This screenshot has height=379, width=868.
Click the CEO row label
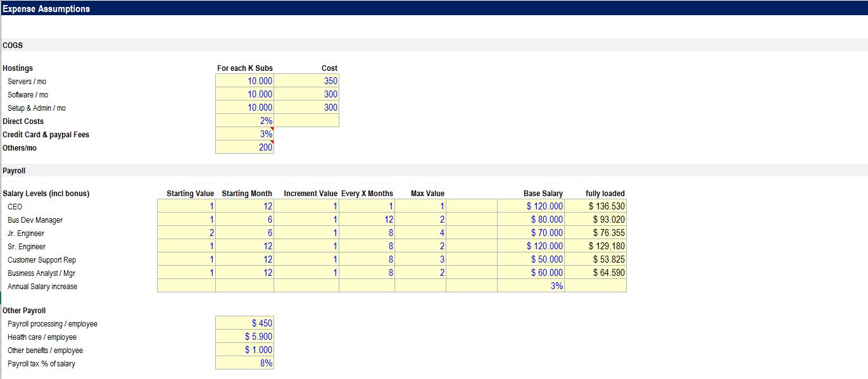click(15, 207)
